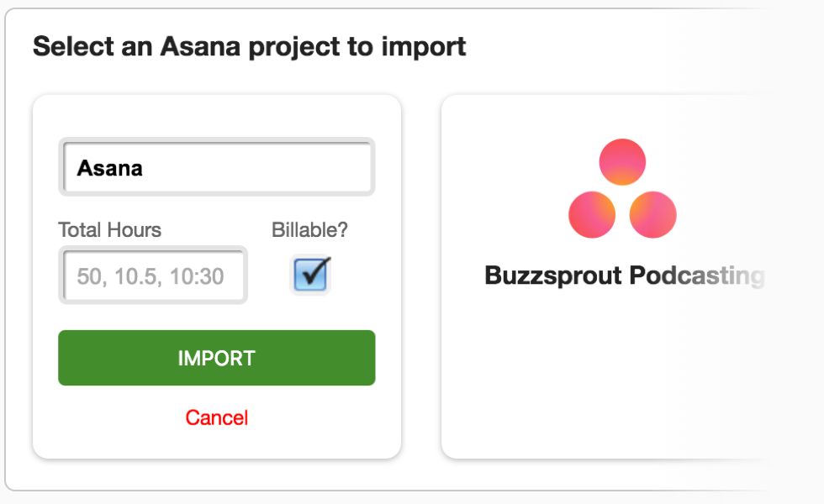Click the green IMPORT button
The width and height of the screenshot is (824, 504).
[217, 358]
